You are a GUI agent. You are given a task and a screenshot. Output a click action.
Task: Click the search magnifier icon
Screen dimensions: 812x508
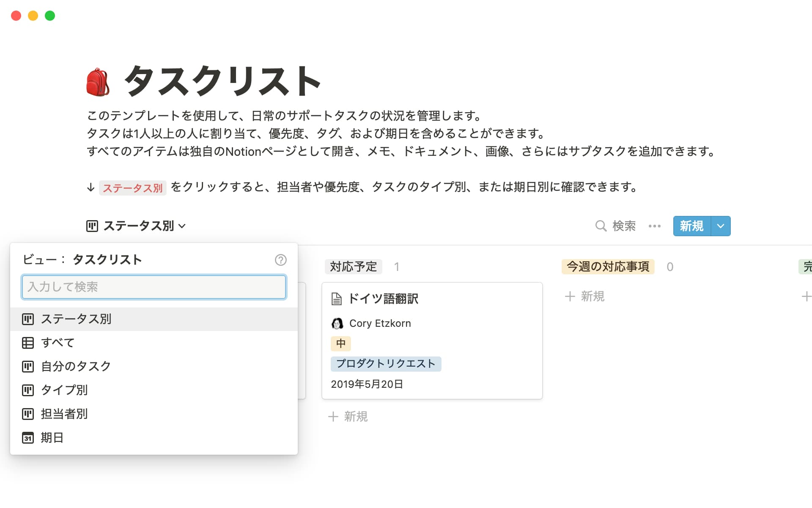(600, 226)
